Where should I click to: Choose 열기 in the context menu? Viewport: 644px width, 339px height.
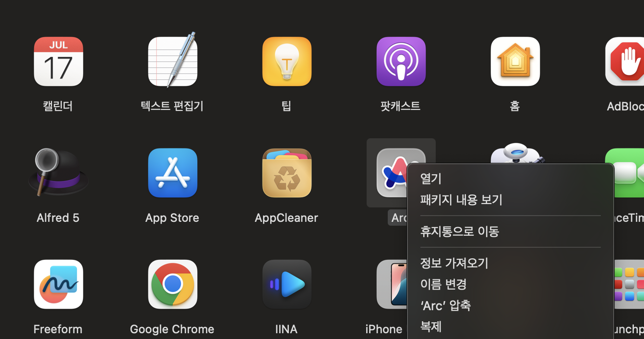(511, 179)
